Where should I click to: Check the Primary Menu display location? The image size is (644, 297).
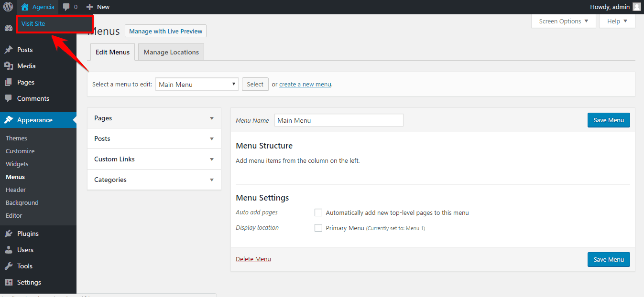[318, 228]
